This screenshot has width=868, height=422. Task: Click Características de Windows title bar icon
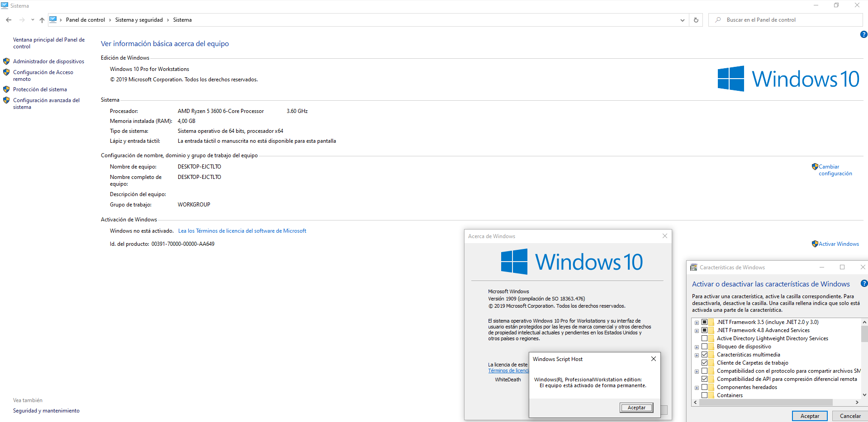[x=693, y=267]
